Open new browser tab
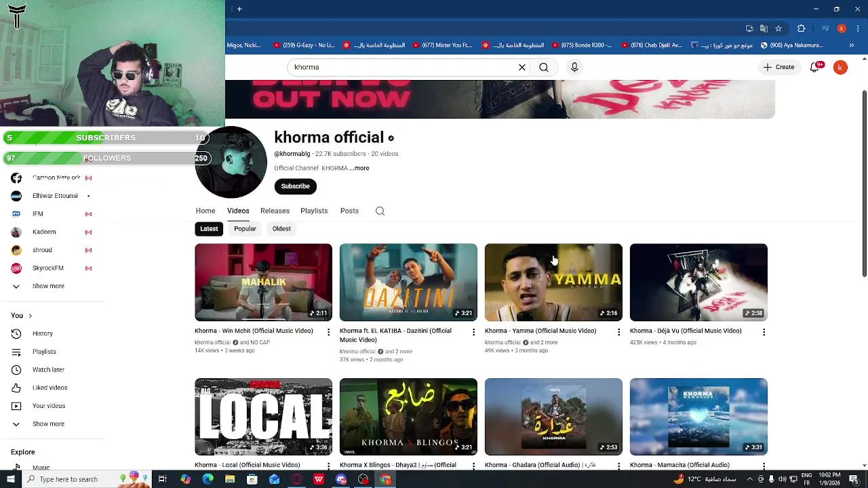868x488 pixels. pyautogui.click(x=239, y=9)
